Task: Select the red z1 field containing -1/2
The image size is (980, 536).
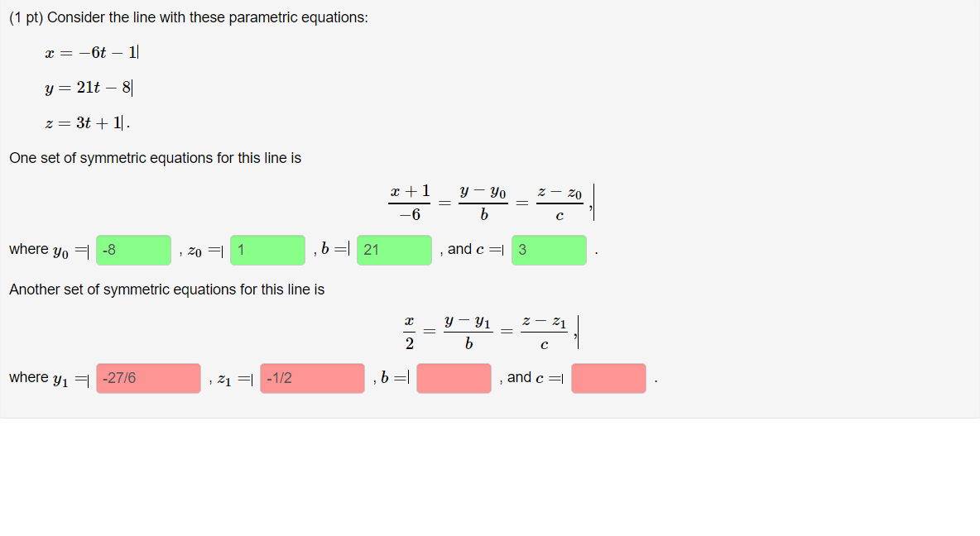Action: tap(312, 378)
